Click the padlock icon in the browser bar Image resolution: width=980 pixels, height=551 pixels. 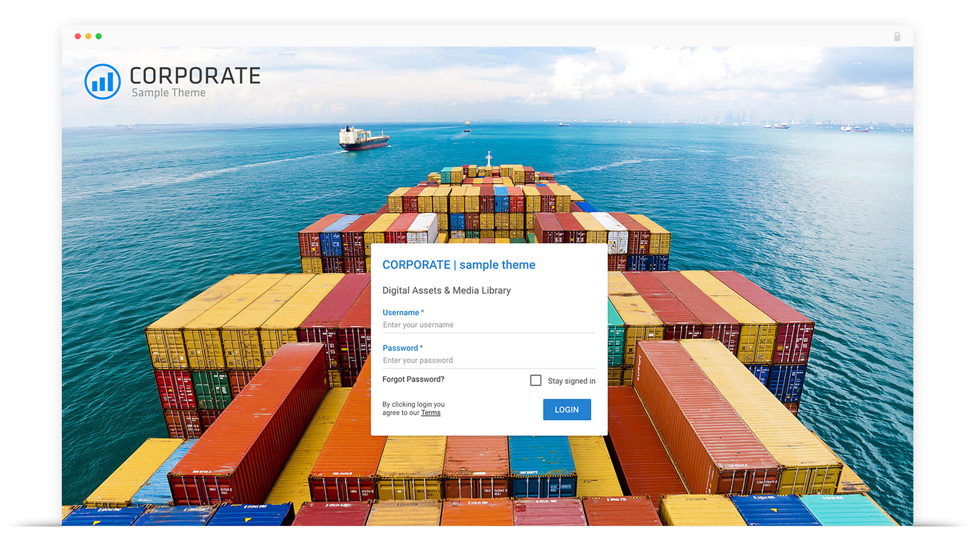(x=897, y=37)
